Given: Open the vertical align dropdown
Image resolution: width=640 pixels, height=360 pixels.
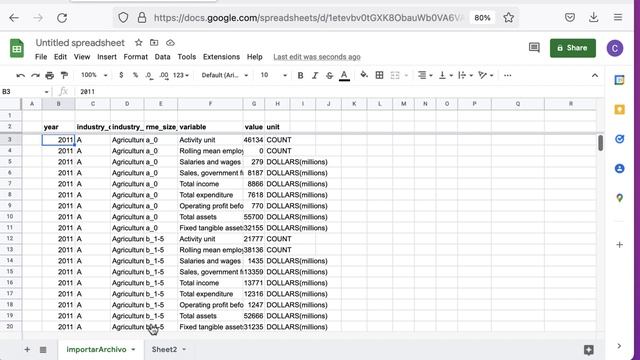Looking at the screenshot, I should pyautogui.click(x=445, y=75).
